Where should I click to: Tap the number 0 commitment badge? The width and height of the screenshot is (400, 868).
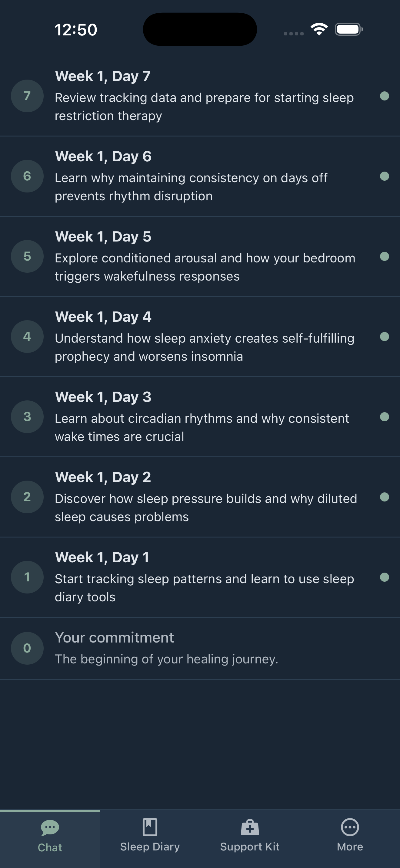(27, 648)
